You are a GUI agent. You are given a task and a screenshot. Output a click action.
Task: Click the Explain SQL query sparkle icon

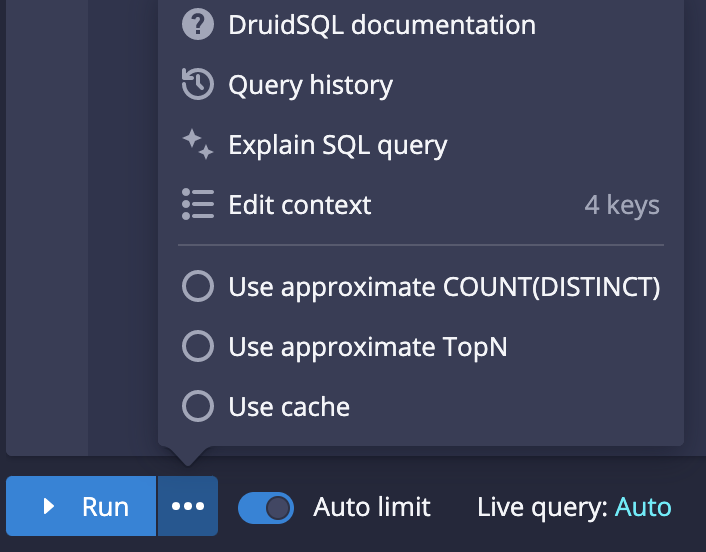pyautogui.click(x=198, y=144)
